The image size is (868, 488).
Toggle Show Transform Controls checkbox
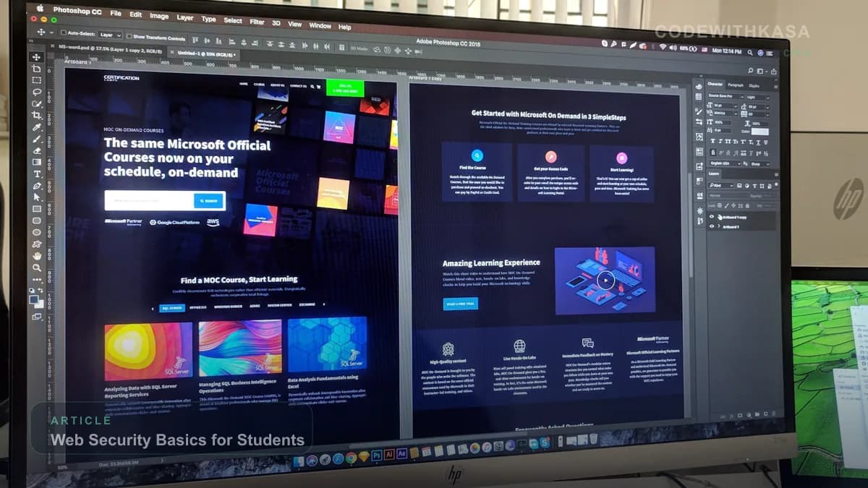pyautogui.click(x=129, y=36)
